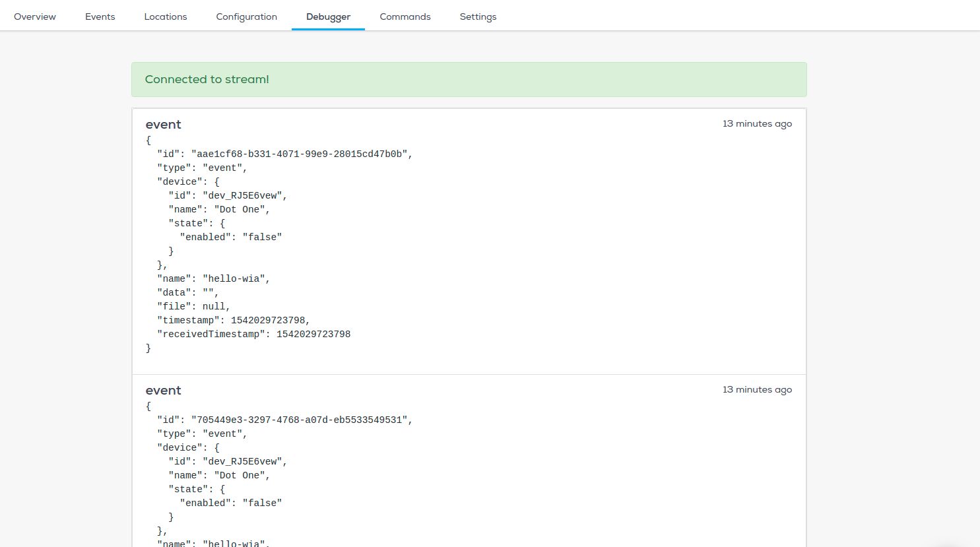Click the first 'event' heading
Image resolution: width=980 pixels, height=547 pixels.
pyautogui.click(x=163, y=125)
